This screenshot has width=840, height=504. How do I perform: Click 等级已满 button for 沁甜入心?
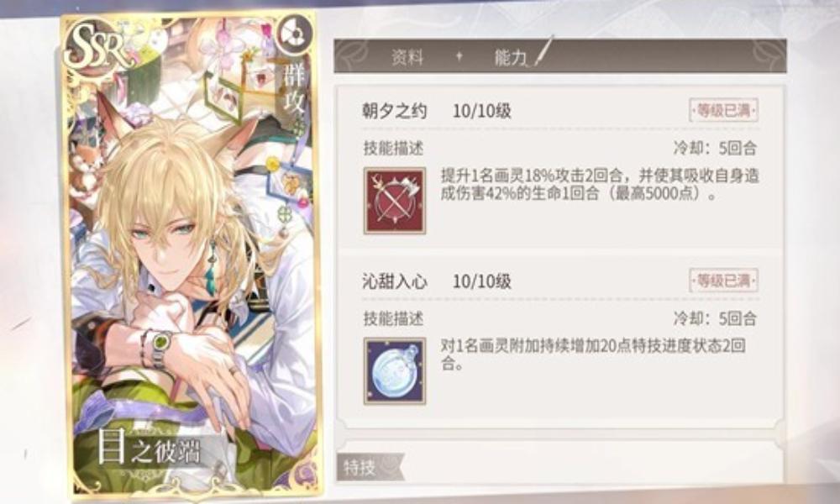(724, 280)
